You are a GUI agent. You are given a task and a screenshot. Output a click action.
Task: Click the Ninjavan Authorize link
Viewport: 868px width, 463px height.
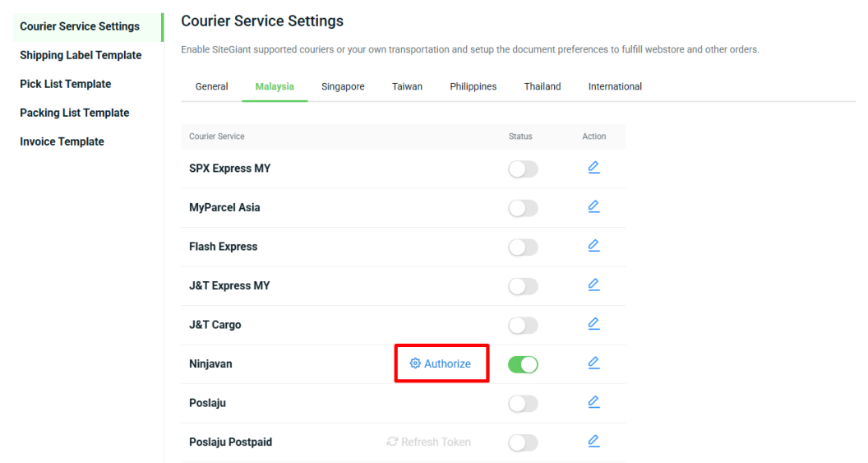pos(441,363)
